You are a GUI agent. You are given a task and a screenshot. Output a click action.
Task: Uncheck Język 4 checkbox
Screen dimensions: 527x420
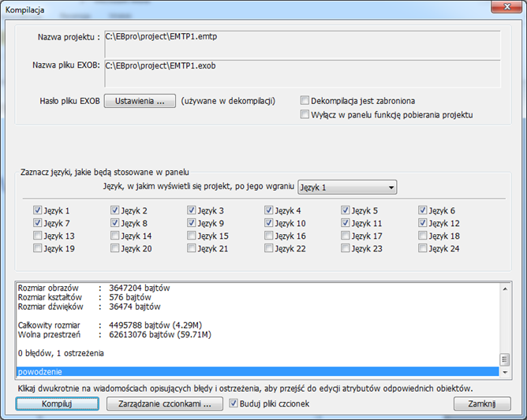(268, 210)
